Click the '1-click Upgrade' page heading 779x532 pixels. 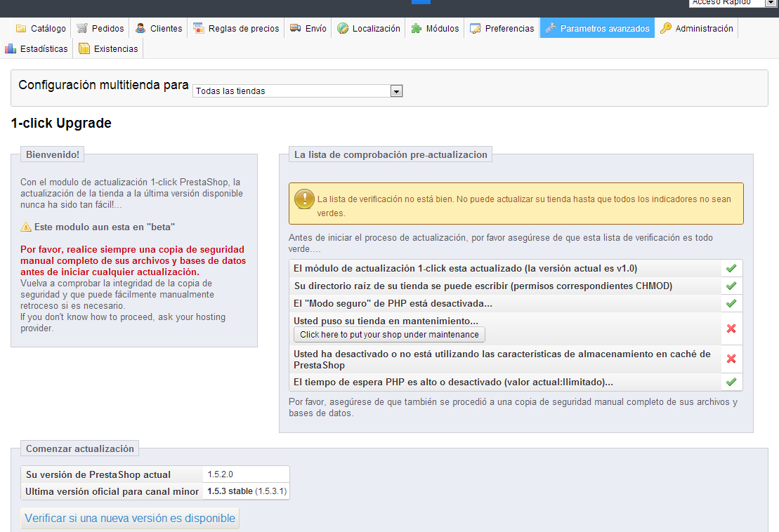point(61,123)
